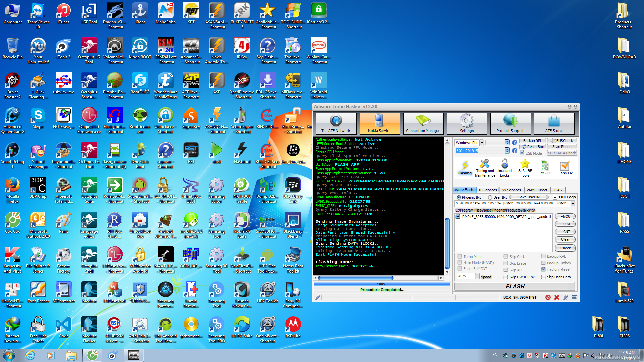This screenshot has height=362, width=644.
Task: Open iTunes desktop shortcut
Action: (63, 14)
